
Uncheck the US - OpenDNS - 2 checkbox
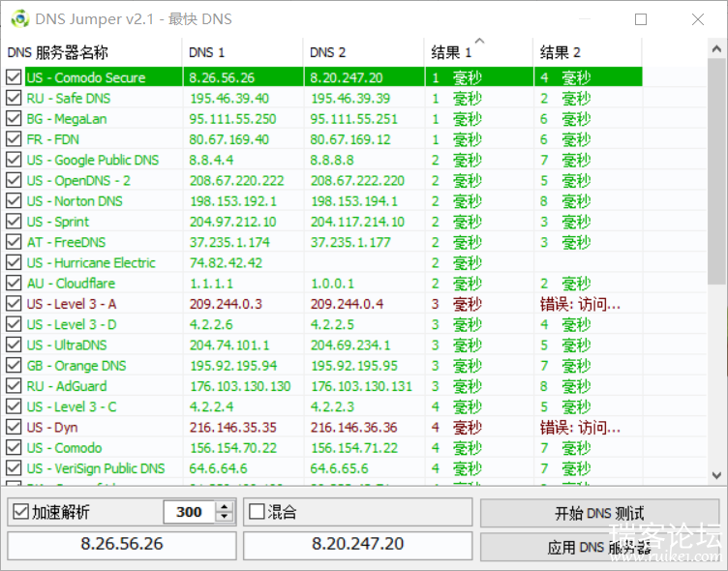tap(14, 180)
